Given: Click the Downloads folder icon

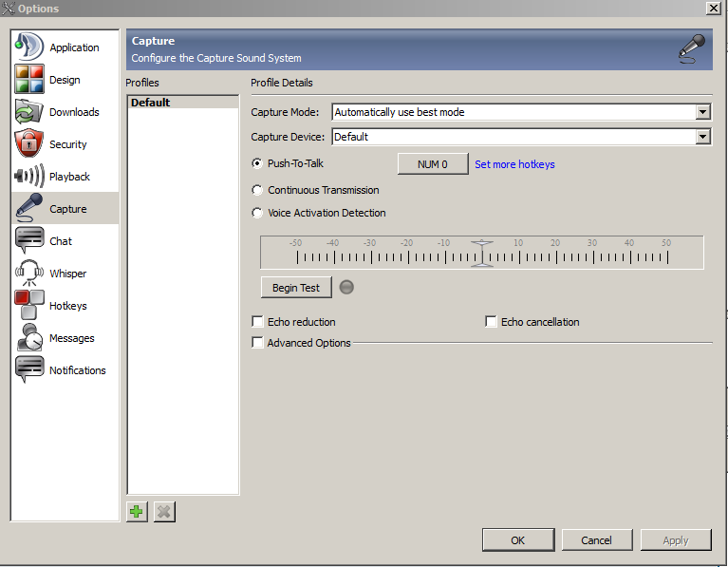Looking at the screenshot, I should tap(29, 111).
